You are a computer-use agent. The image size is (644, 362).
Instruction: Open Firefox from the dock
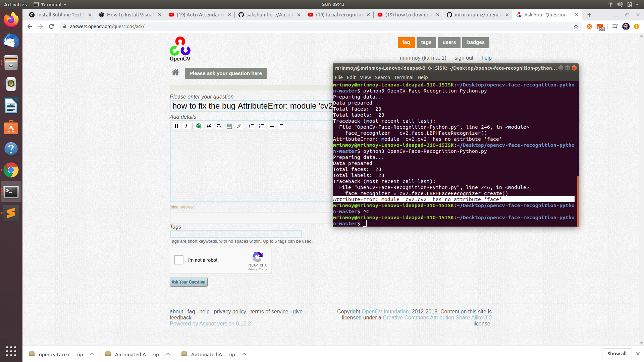[x=11, y=20]
